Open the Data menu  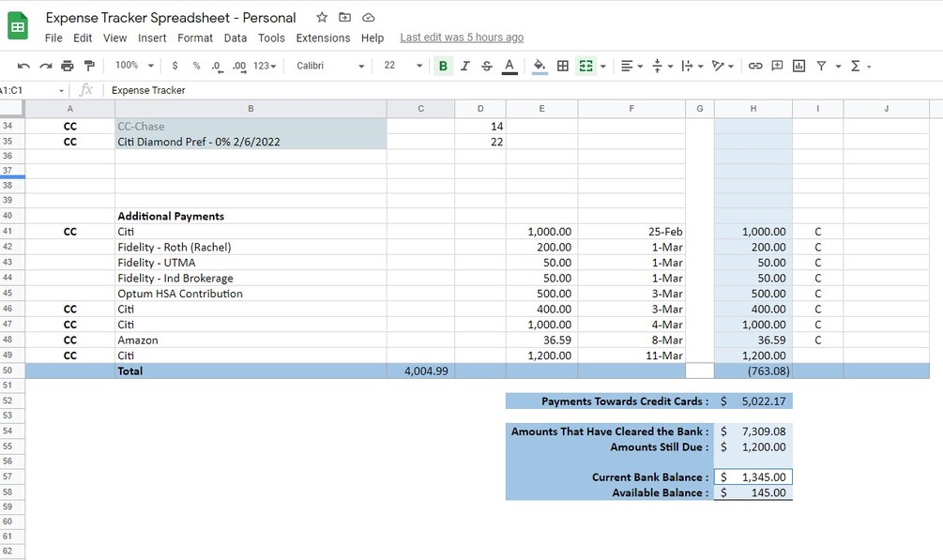coord(236,38)
